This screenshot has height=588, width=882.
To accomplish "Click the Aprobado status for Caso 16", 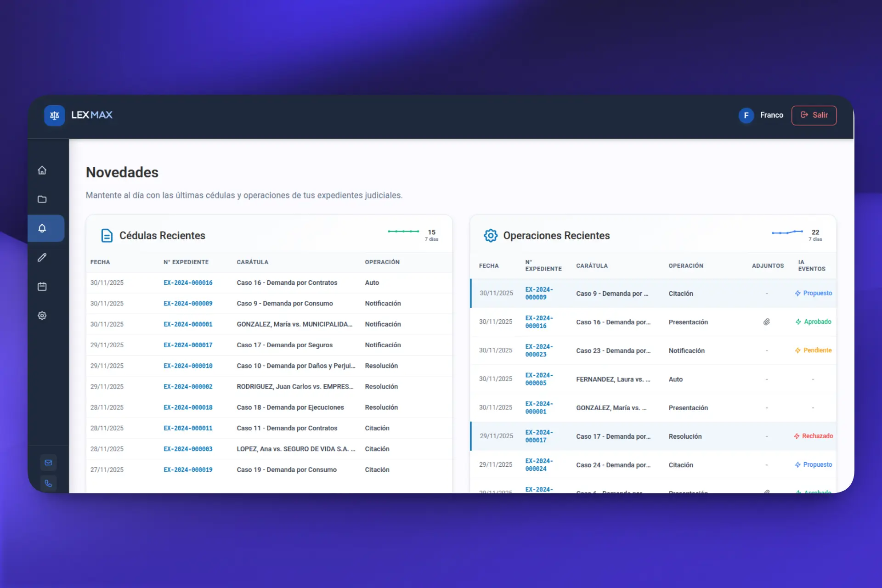I will [813, 322].
